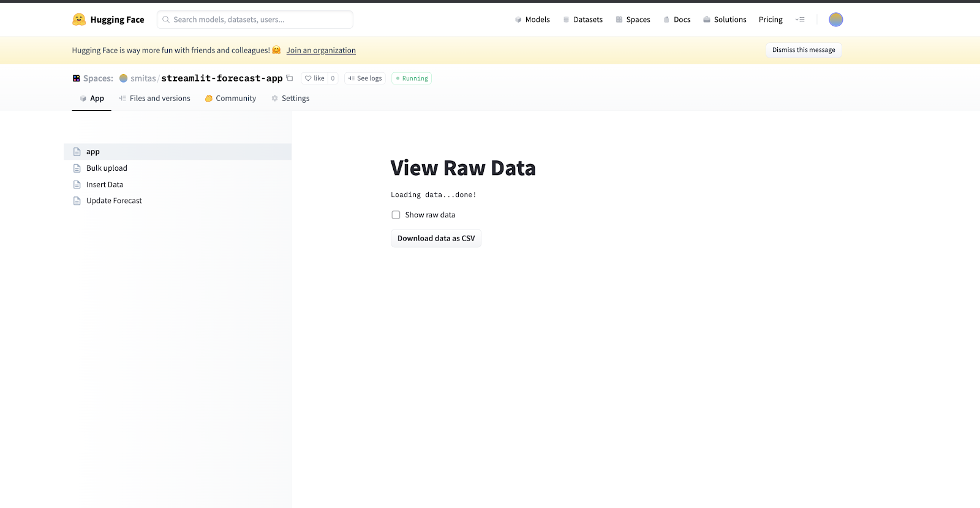Click the search magnifier icon
Screen dimensions: 980x508
[165, 20]
